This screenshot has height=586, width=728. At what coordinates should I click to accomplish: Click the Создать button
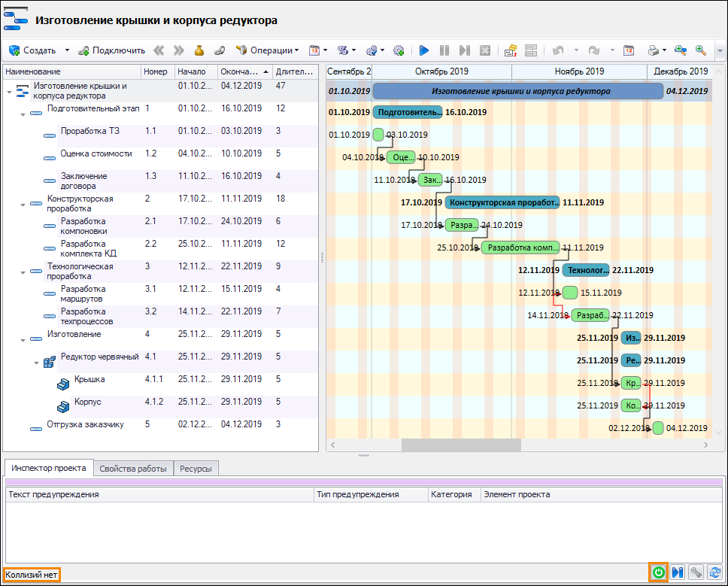point(33,50)
